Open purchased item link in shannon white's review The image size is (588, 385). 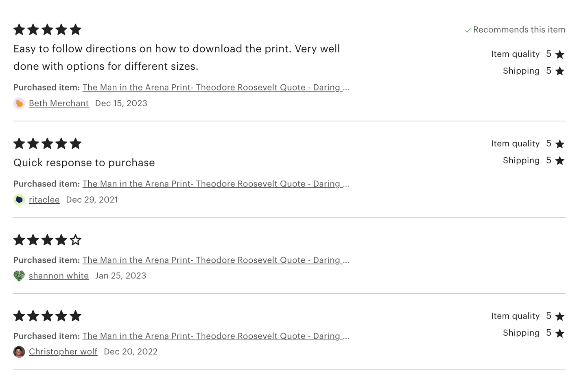tap(216, 260)
